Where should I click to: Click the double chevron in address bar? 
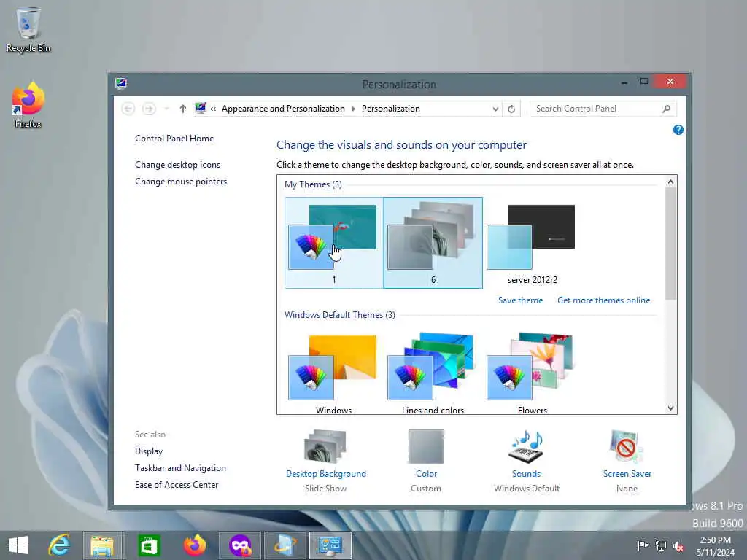[213, 109]
